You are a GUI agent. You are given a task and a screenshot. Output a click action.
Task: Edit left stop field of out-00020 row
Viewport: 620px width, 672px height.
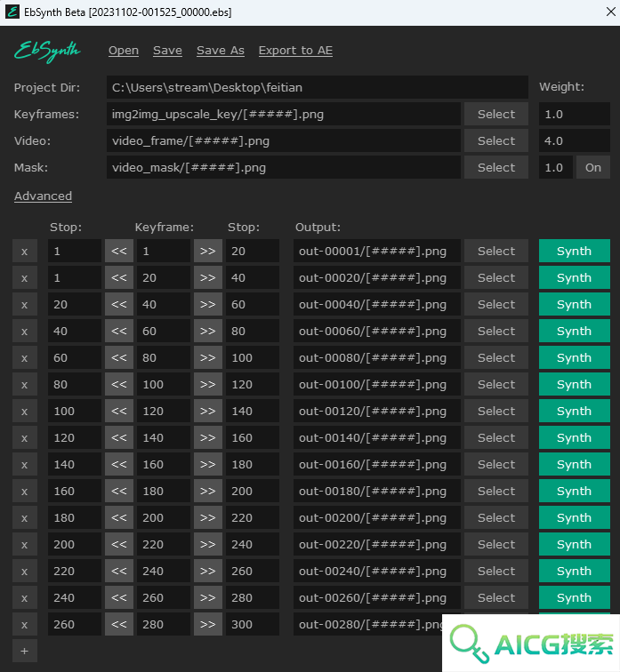click(x=75, y=277)
